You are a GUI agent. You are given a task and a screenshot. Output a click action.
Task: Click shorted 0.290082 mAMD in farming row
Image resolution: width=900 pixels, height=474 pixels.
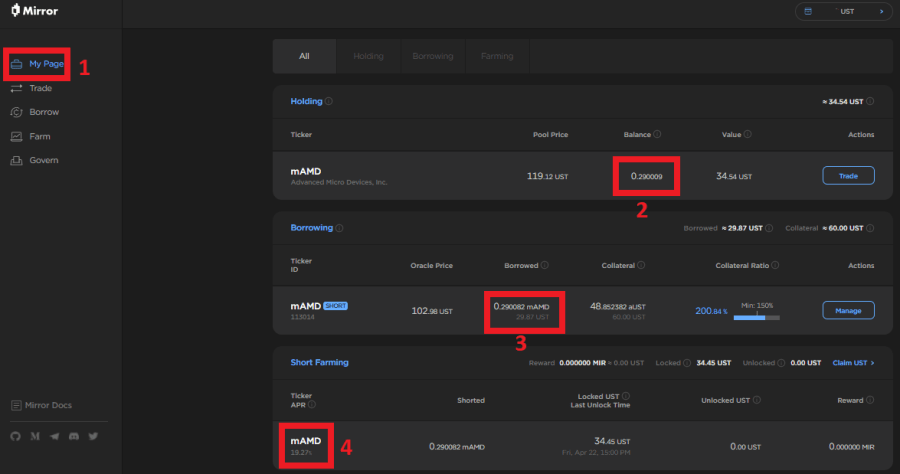[457, 446]
